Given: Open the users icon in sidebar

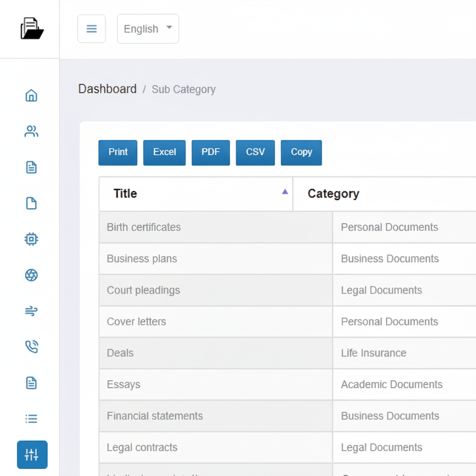Looking at the screenshot, I should [x=31, y=131].
